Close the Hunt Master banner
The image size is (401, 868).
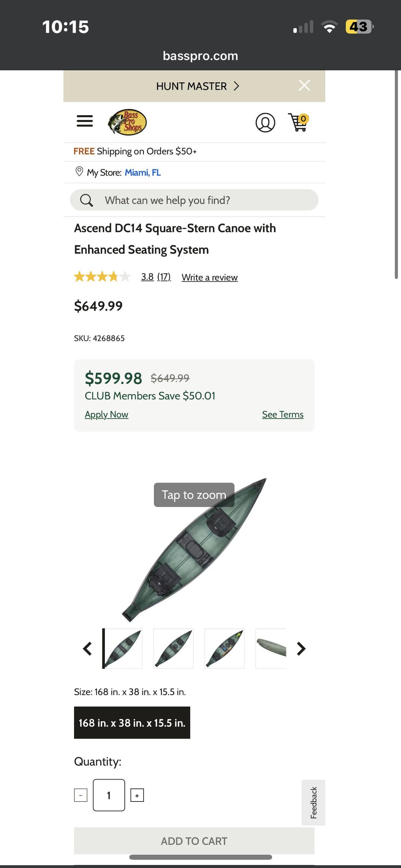[x=304, y=85]
